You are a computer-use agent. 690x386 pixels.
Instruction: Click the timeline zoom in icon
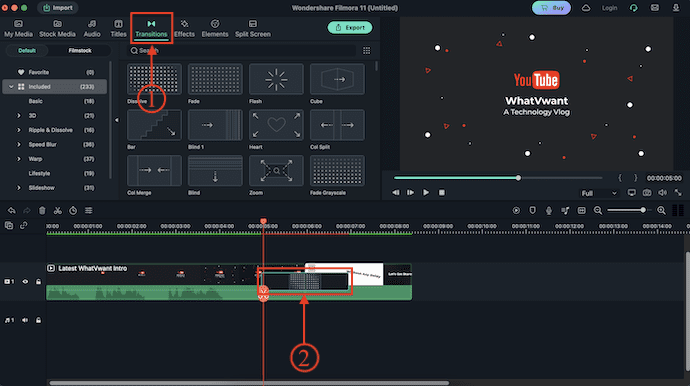point(661,211)
